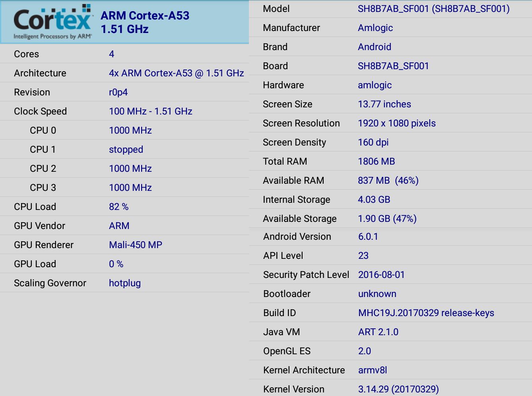Click the Cortex logo icon
This screenshot has height=396, width=532.
point(53,22)
